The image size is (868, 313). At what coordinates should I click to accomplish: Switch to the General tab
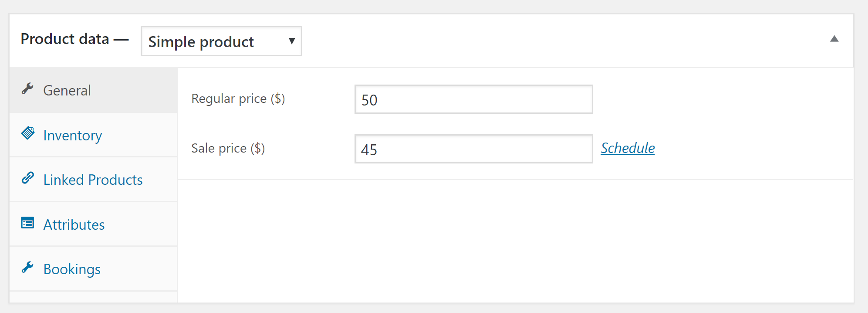pyautogui.click(x=67, y=90)
